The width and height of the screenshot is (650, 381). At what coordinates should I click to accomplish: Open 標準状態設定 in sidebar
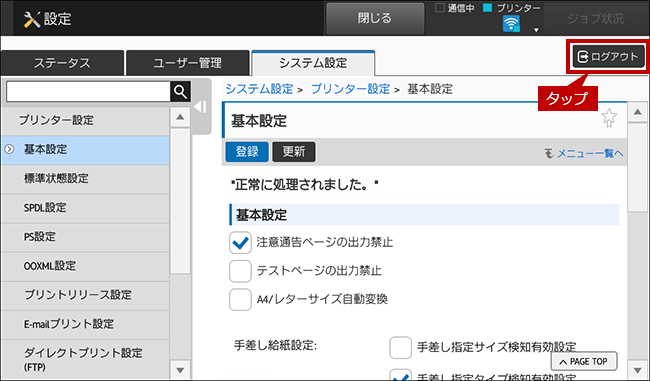point(85,179)
